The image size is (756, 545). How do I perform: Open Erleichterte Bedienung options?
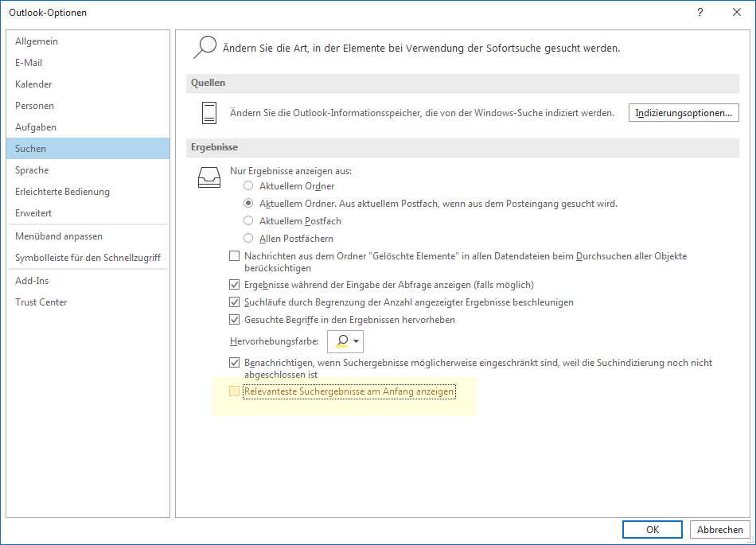tap(88, 191)
